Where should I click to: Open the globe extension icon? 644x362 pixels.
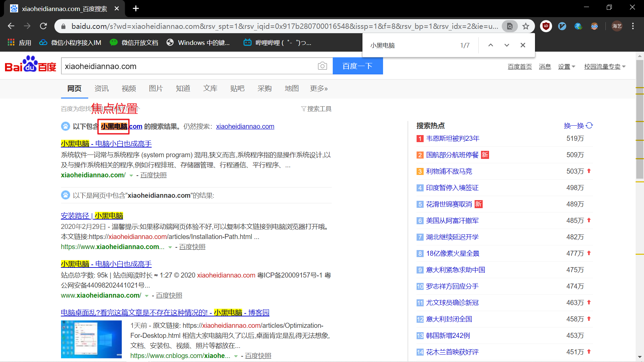[x=578, y=26]
